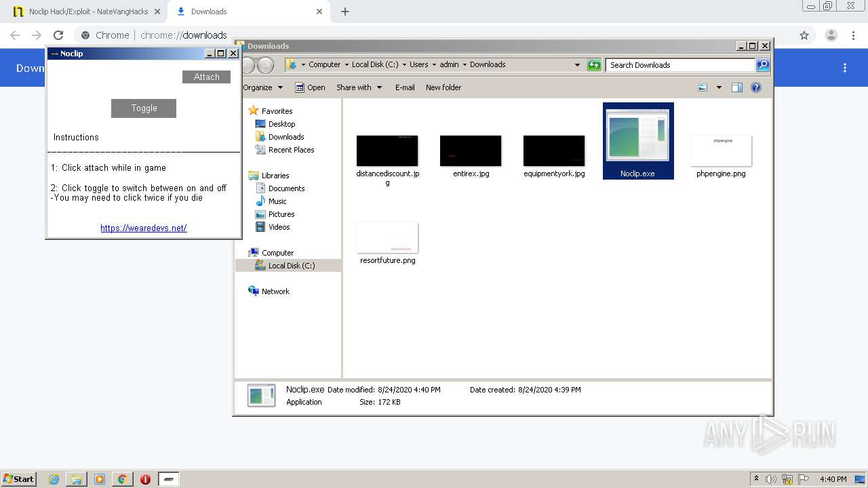
Task: Select entirex.jpg file
Action: [x=471, y=157]
